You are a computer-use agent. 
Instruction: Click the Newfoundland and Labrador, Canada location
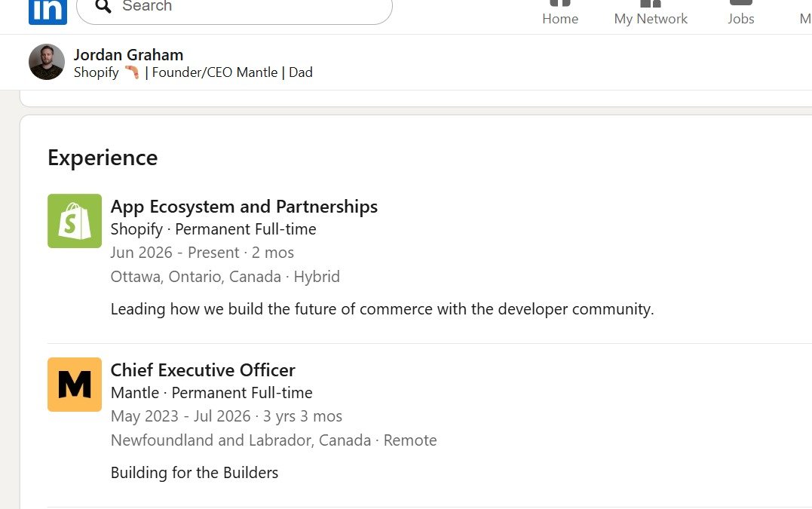coord(274,440)
